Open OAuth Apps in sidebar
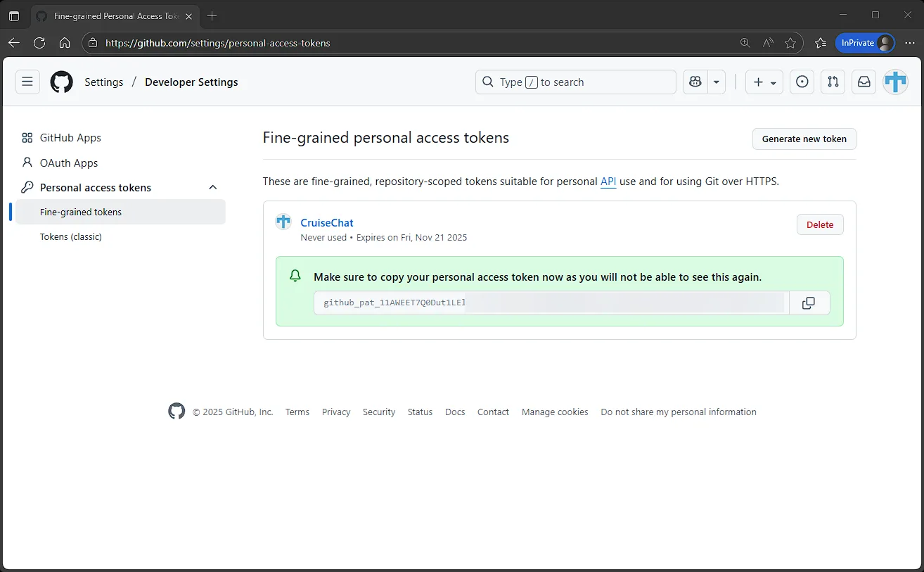This screenshot has height=572, width=924. pyautogui.click(x=69, y=163)
